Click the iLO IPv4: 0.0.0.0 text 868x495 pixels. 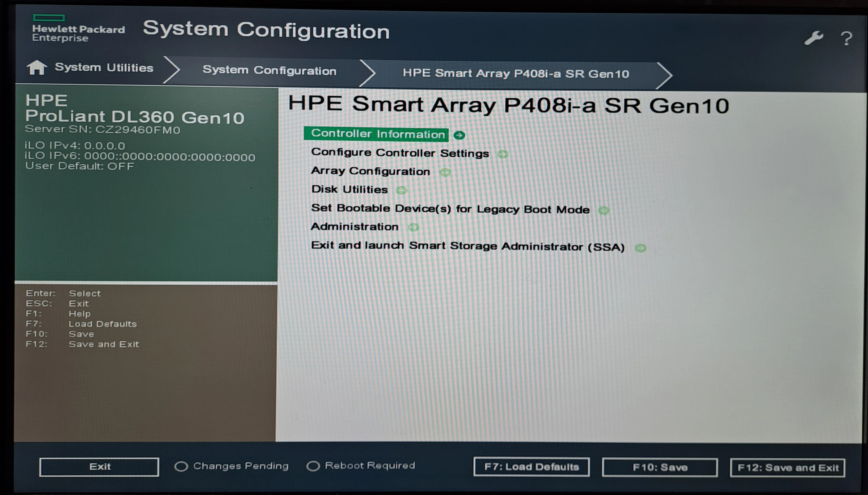click(x=75, y=146)
